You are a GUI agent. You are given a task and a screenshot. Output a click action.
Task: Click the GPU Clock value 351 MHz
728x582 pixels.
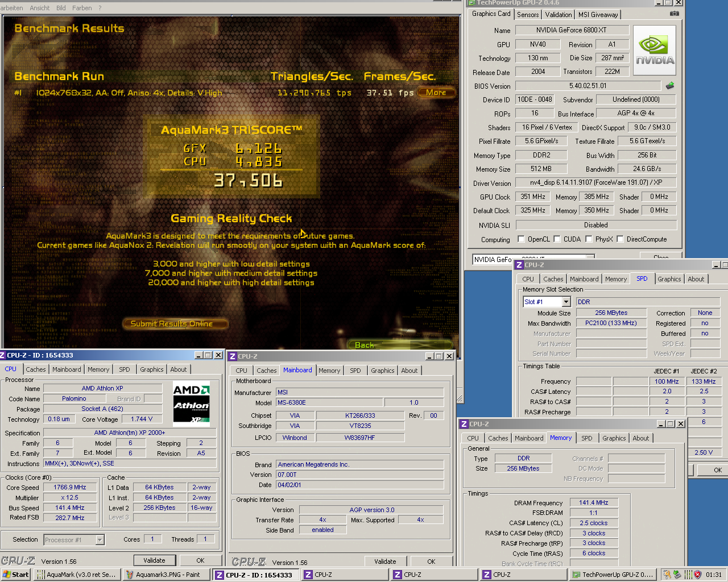[x=533, y=197]
